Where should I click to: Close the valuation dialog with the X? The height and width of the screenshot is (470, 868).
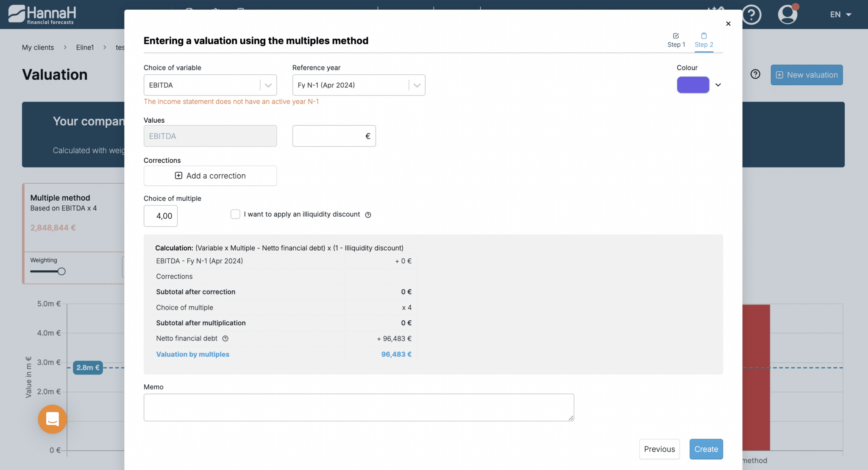click(x=728, y=24)
